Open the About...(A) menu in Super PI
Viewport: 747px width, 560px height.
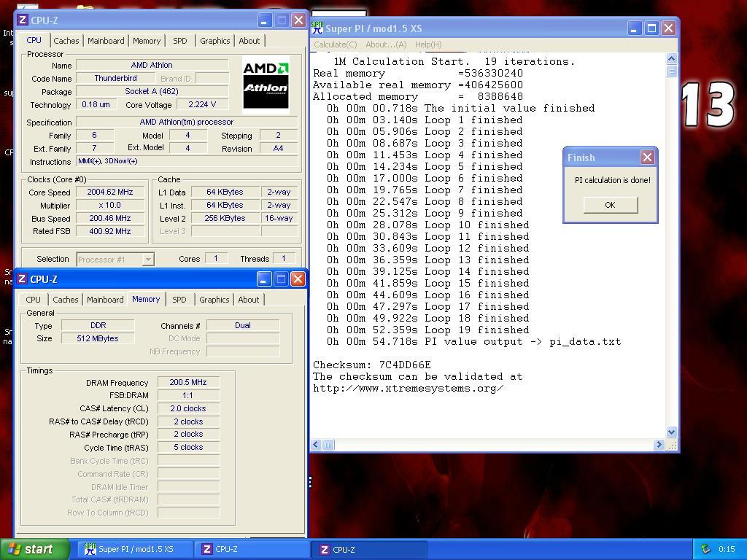(386, 44)
